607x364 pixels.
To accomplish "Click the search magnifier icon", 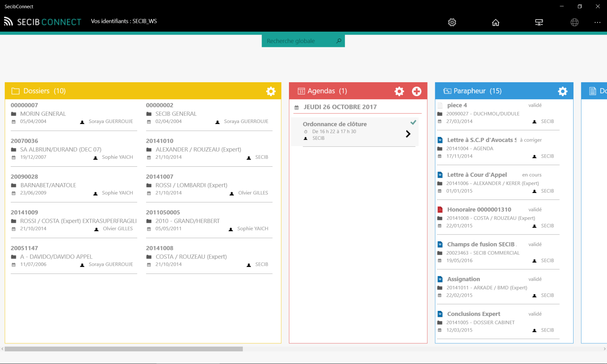I will point(339,41).
